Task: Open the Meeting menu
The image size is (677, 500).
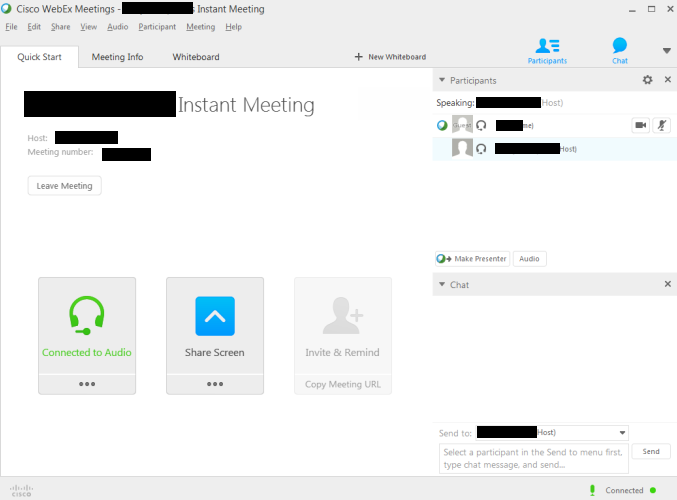Action: (200, 27)
